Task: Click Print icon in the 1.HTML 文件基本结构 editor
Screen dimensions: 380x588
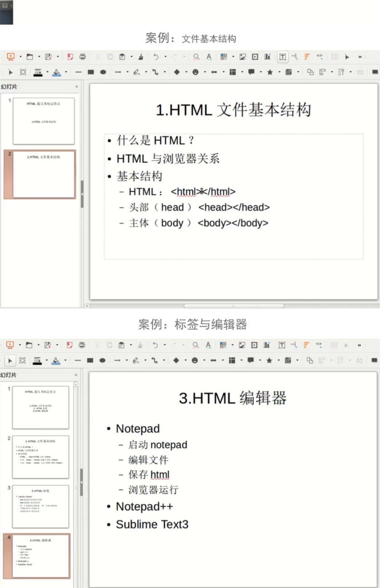Action: [x=83, y=57]
